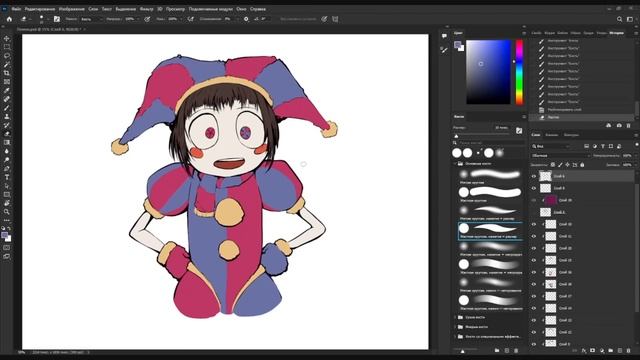
Task: Toggle lock image pixels brush icon
Action: tap(560, 165)
